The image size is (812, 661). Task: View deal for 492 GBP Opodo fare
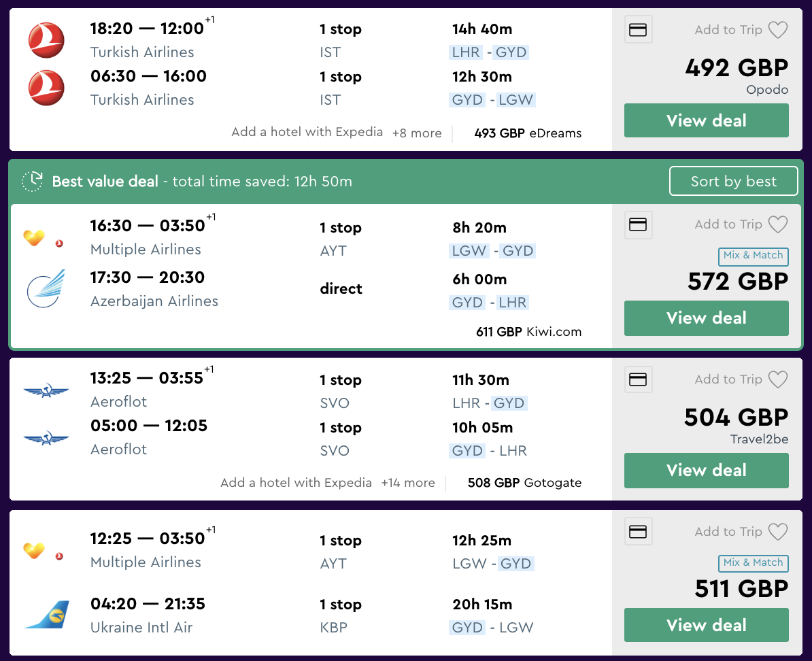(707, 121)
